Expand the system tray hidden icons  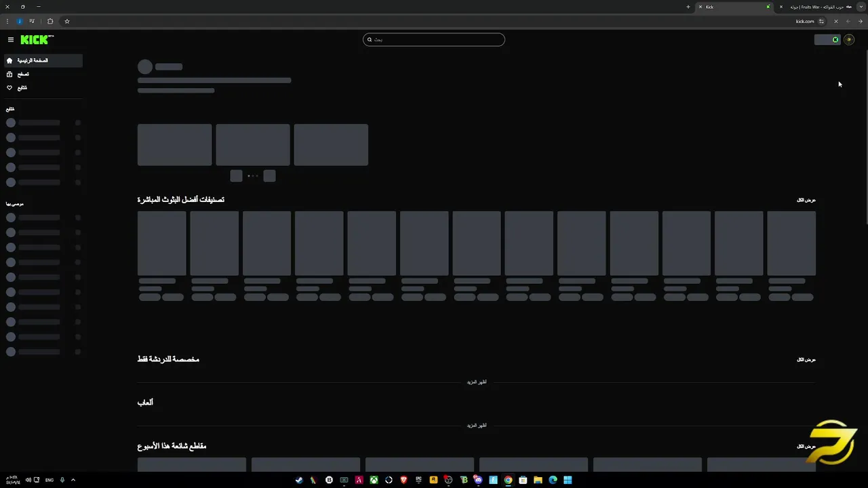point(73,480)
